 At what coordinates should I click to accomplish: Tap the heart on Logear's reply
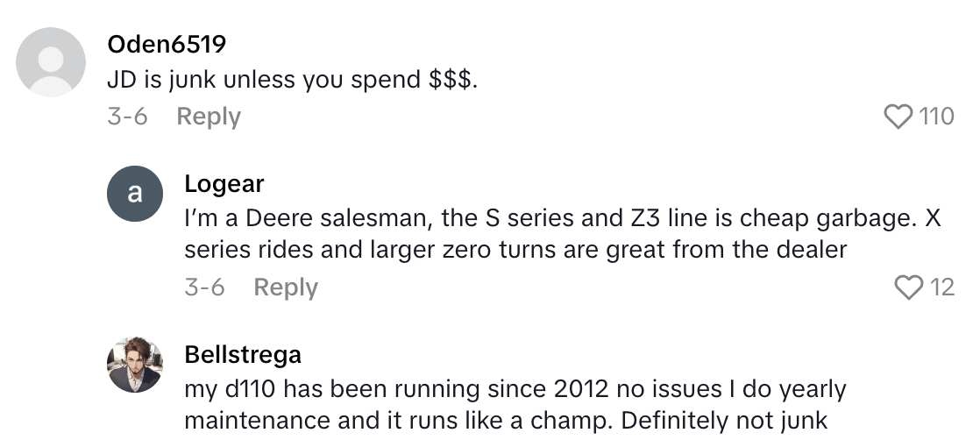(x=909, y=287)
